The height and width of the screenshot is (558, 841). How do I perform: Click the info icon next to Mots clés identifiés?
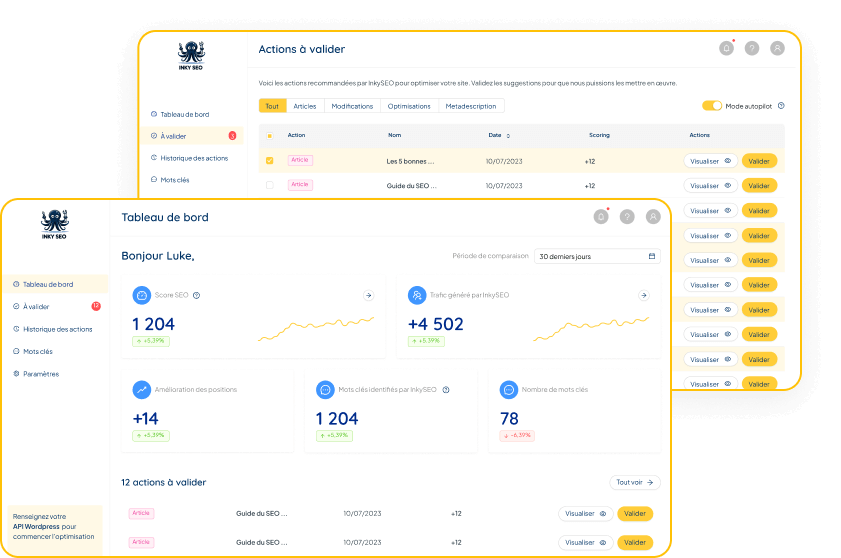446,390
